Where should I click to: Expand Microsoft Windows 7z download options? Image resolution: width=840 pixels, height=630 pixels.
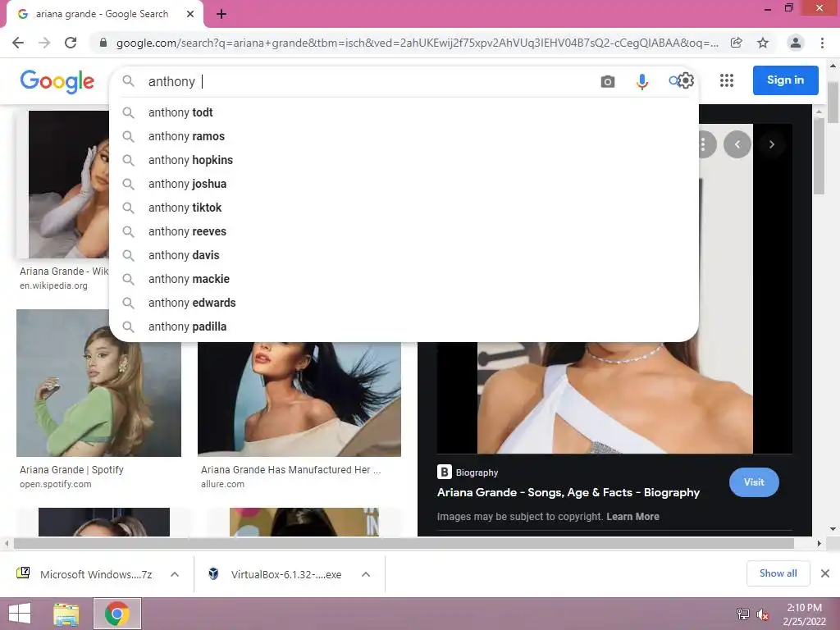(175, 574)
